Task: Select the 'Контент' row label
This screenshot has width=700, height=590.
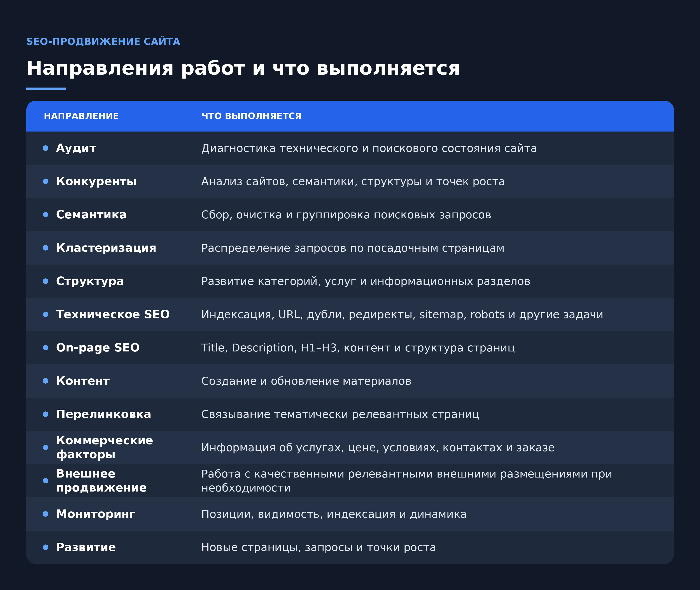Action: pyautogui.click(x=83, y=381)
